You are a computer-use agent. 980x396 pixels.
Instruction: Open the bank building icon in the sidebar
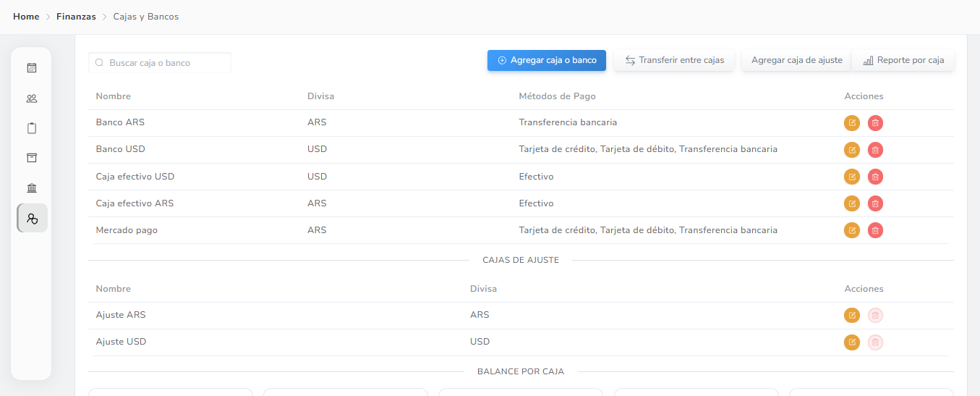(32, 188)
